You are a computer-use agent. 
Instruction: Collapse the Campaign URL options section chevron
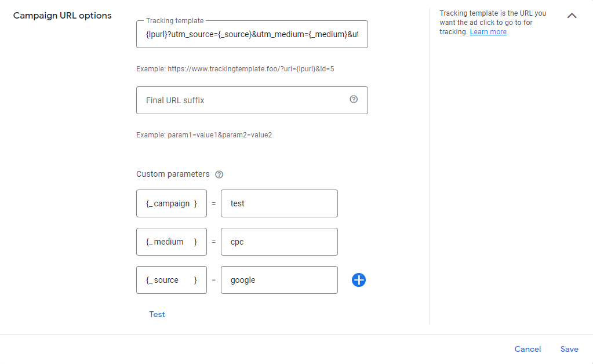(572, 16)
